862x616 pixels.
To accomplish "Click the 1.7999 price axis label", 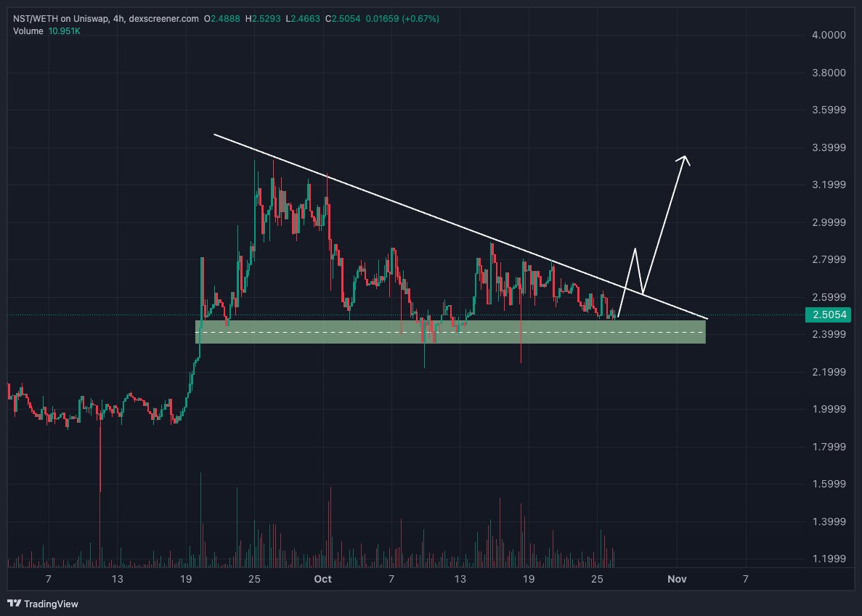I will [829, 446].
